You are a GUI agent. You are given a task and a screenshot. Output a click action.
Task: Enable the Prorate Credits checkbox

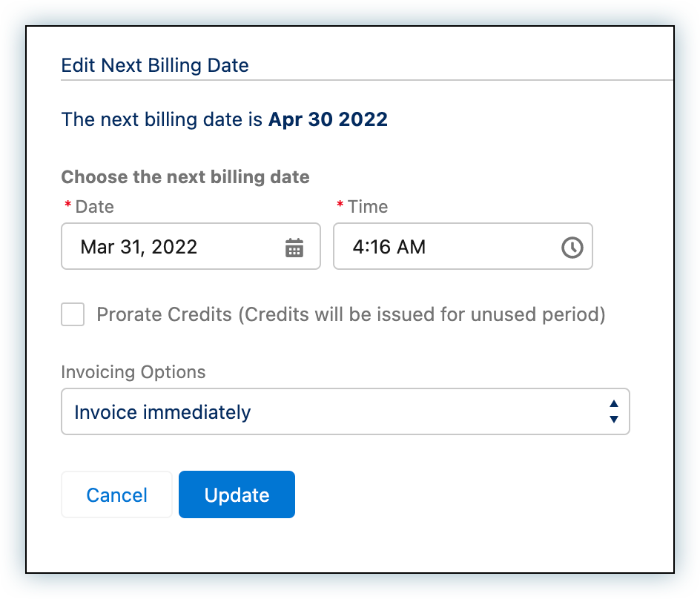[73, 314]
